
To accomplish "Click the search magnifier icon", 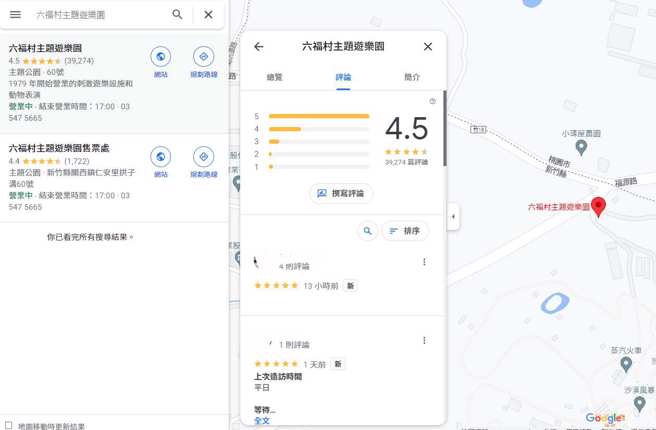I will pyautogui.click(x=177, y=15).
